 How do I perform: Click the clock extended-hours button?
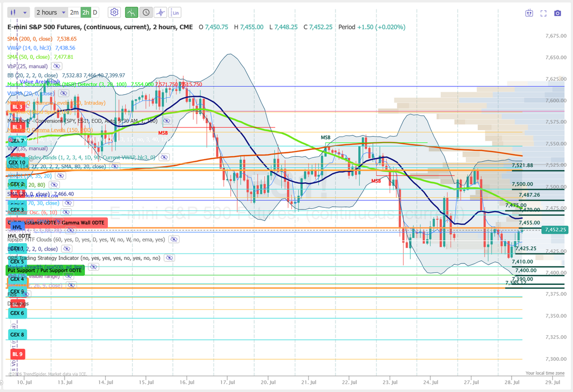[146, 12]
